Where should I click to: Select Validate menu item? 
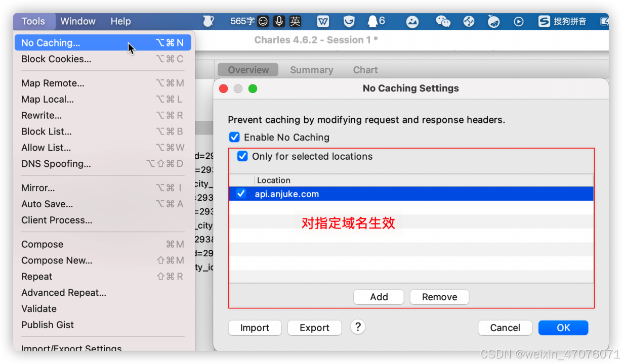tap(103, 309)
